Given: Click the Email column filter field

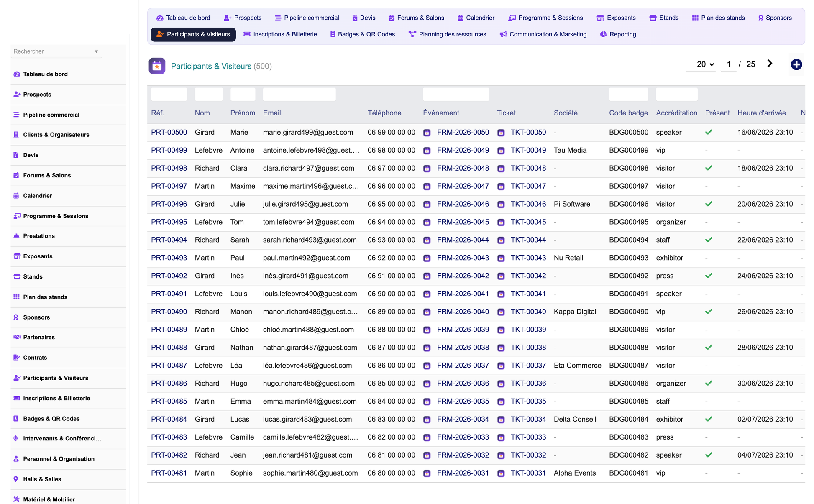Looking at the screenshot, I should (299, 95).
